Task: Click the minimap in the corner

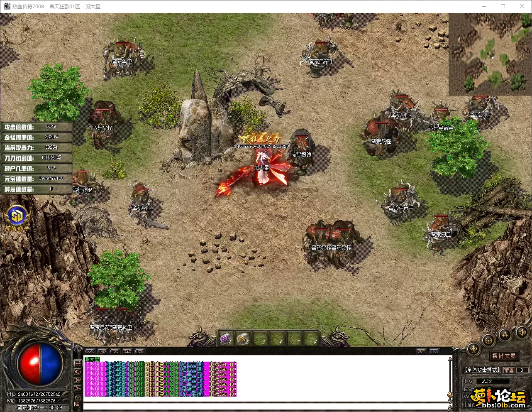Action: coord(490,54)
